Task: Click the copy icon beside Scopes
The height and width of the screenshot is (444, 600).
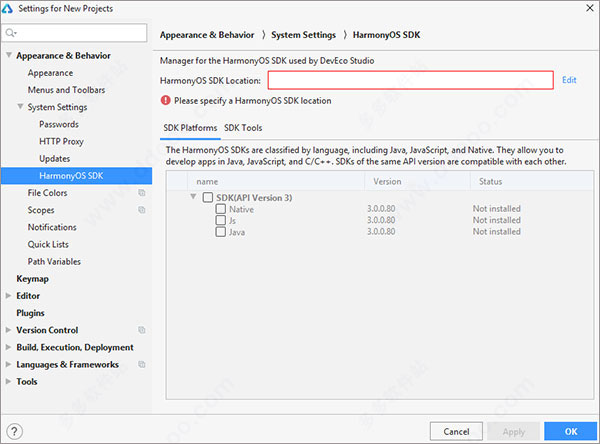Action: pyautogui.click(x=142, y=210)
